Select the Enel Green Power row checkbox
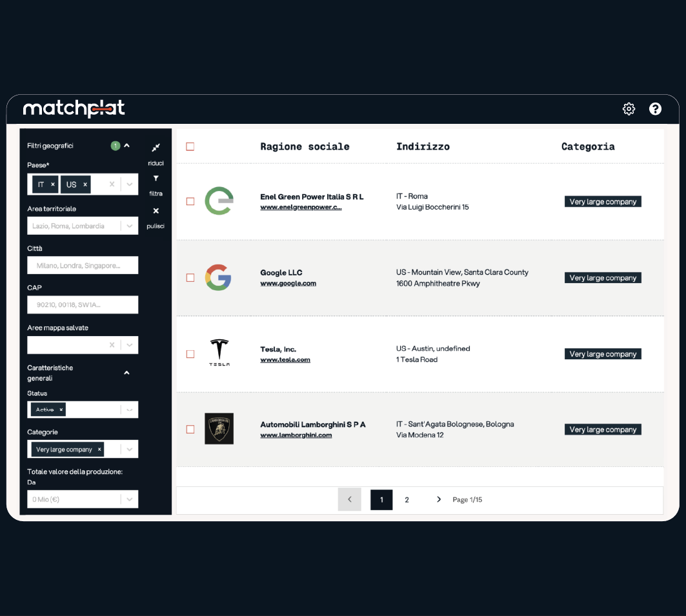Image resolution: width=686 pixels, height=616 pixels. click(x=190, y=201)
